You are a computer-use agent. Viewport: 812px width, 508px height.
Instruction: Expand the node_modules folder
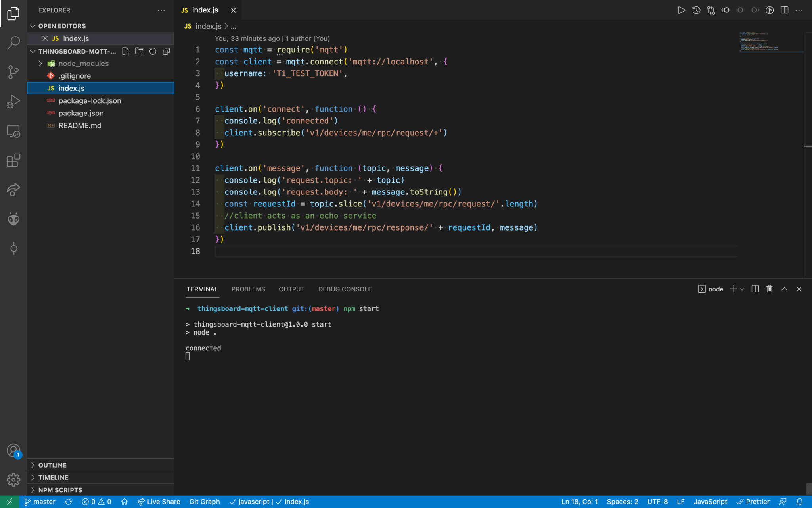[40, 63]
